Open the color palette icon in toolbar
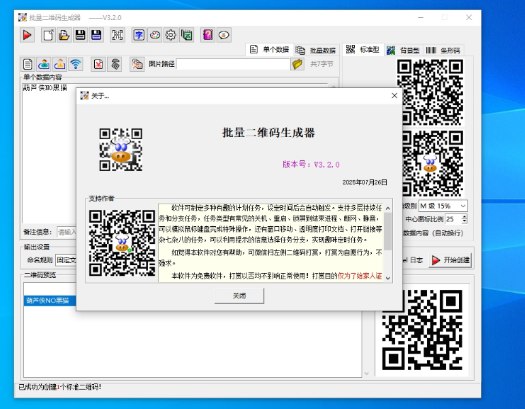The image size is (525, 409). tap(155, 35)
